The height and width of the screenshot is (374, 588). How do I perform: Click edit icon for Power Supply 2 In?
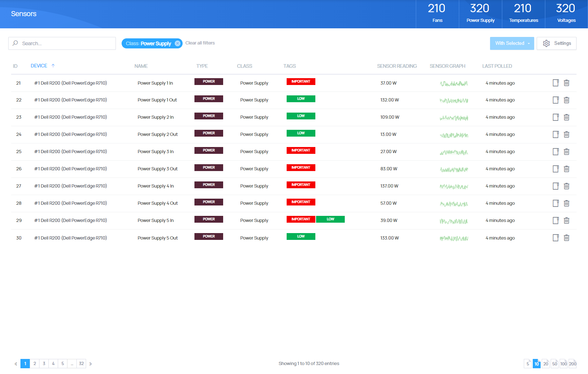click(556, 117)
